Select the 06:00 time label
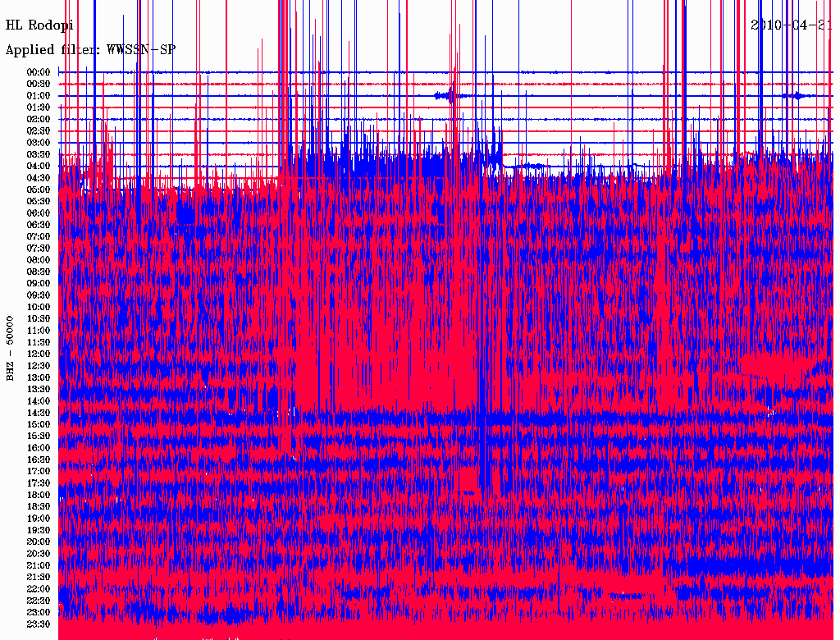 coord(39,213)
